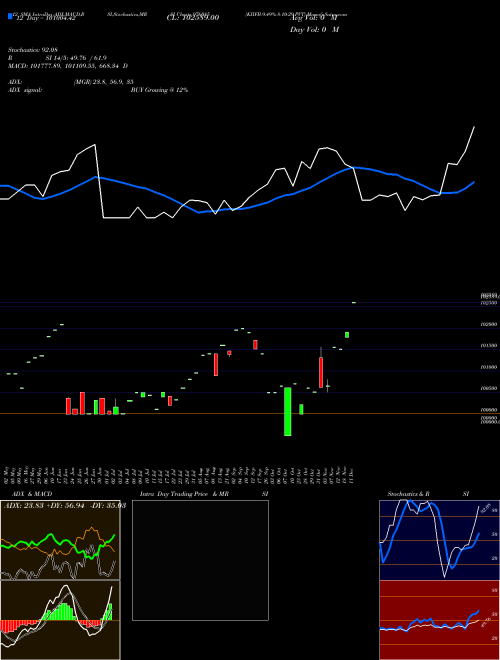The height and width of the screenshot is (660, 500).
Task: Click the MACD values line
Action: [x=68, y=66]
